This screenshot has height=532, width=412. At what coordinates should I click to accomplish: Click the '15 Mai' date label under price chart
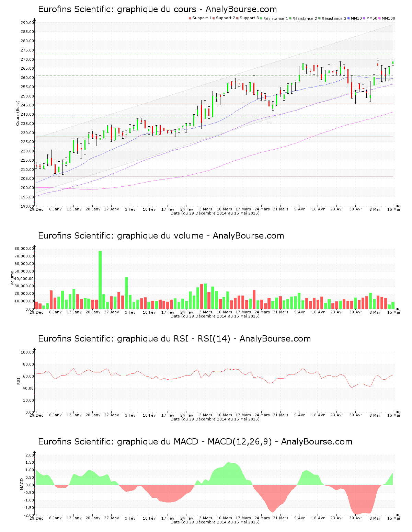point(394,209)
